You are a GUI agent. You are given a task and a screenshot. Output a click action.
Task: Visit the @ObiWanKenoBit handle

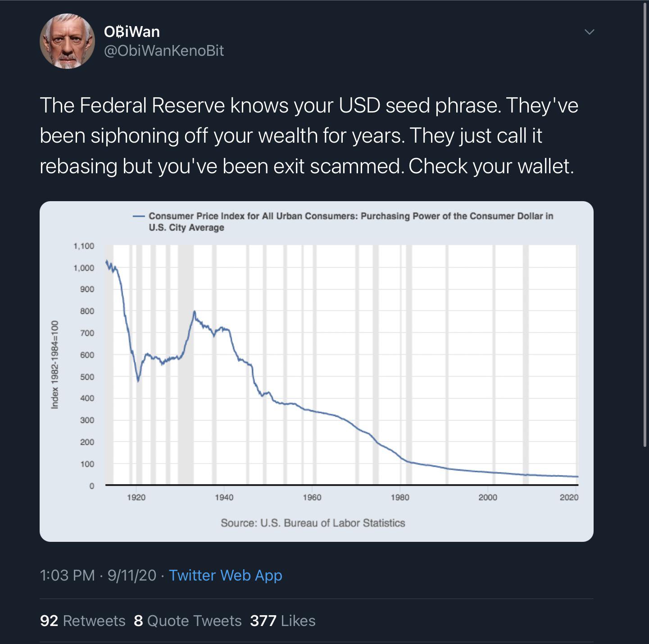[164, 51]
